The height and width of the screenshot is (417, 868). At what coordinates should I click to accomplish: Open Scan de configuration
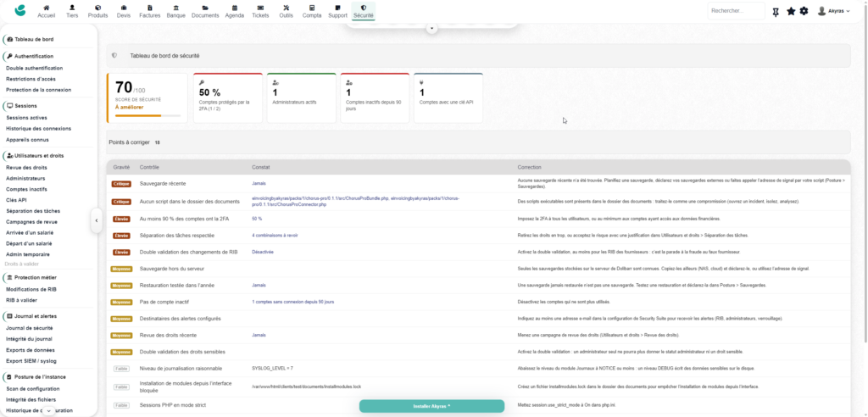(x=31, y=388)
